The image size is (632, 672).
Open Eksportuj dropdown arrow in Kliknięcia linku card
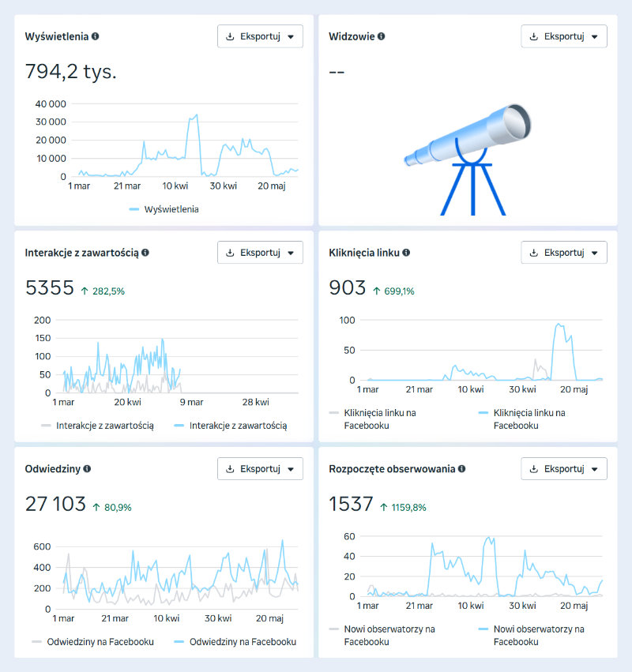(x=594, y=253)
